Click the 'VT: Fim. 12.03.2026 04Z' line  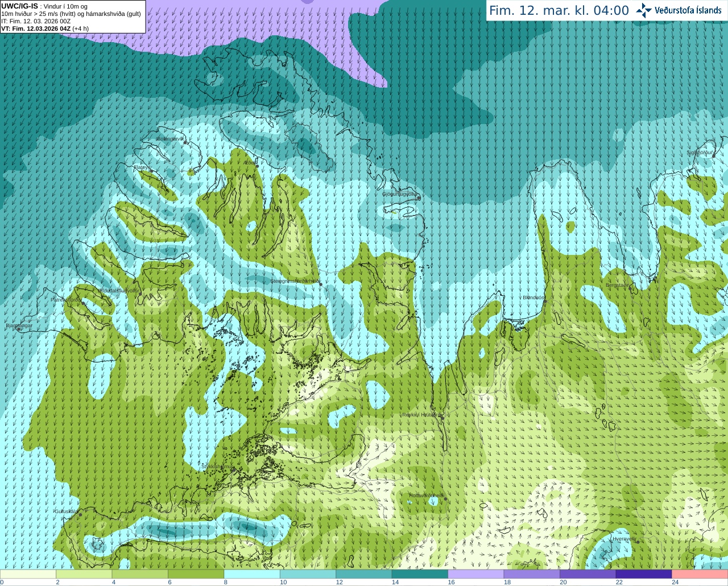(44, 28)
